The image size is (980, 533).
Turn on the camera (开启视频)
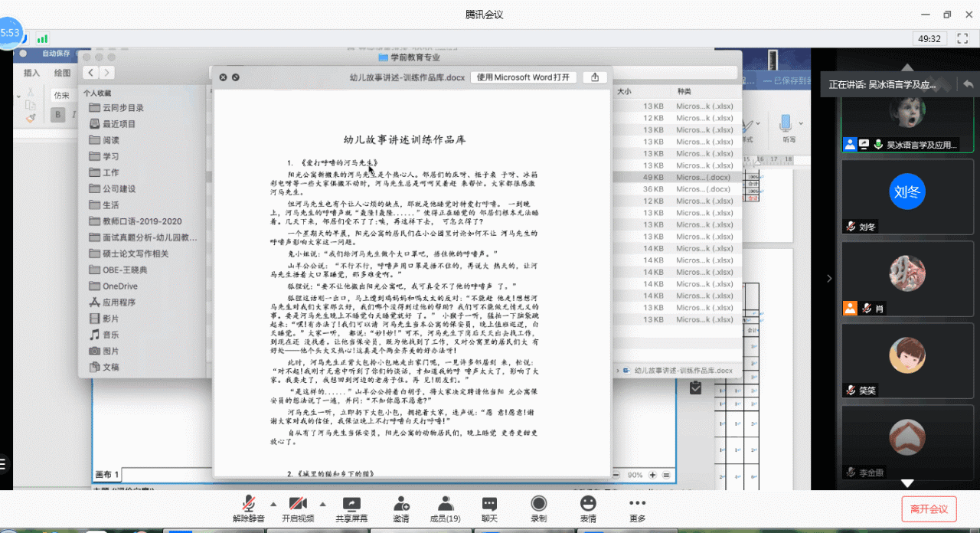point(298,508)
